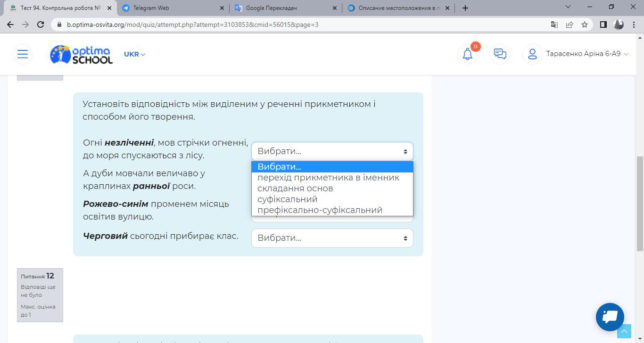Open the Optima School logo link
Screen dimensions: 644x343
click(81, 54)
